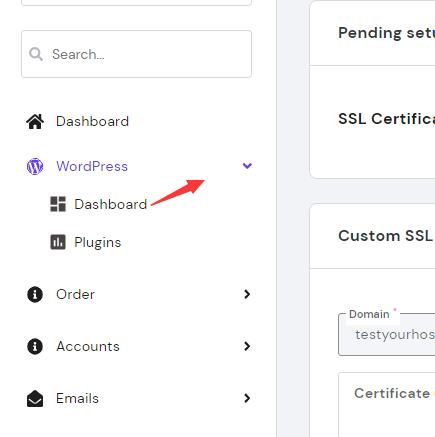Viewport: 435px width, 437px height.
Task: Expand the Accounts section arrow
Action: pos(247,346)
